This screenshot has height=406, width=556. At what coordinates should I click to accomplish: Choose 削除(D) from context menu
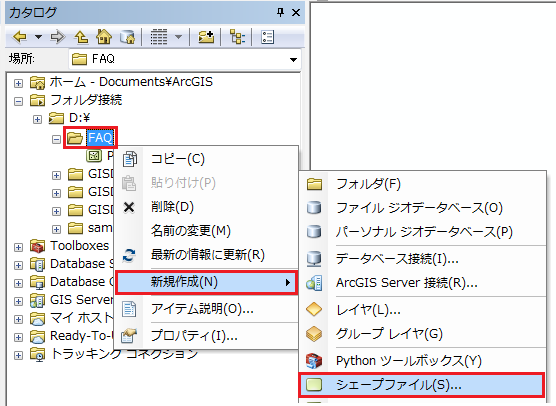206,207
